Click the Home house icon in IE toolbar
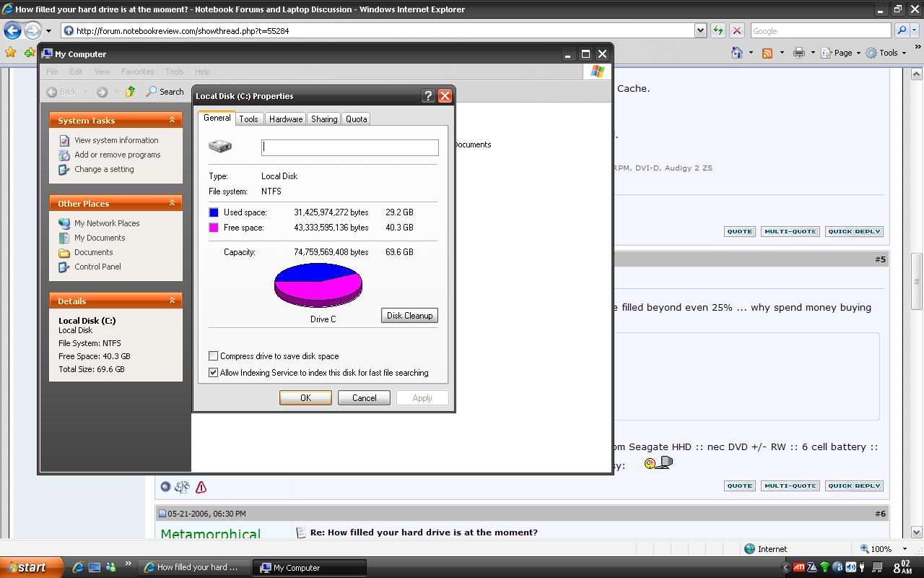Viewport: 924px width, 578px height. tap(737, 53)
